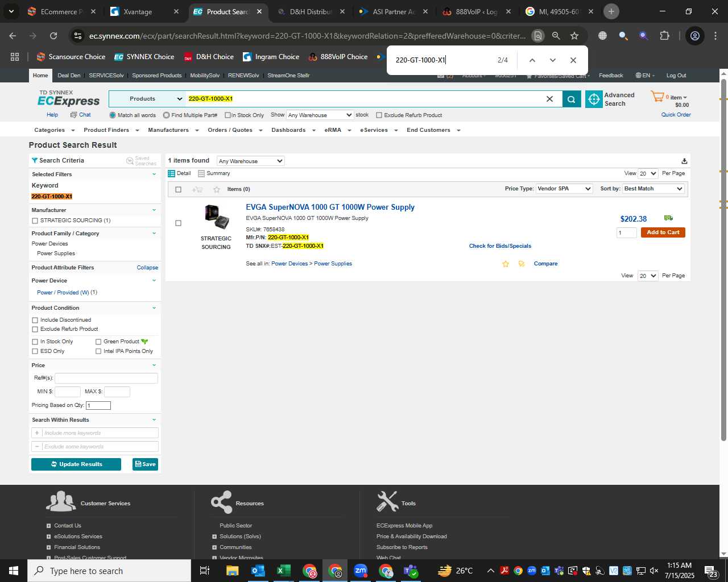Open Chrome profile avatar
Image resolution: width=728 pixels, height=582 pixels.
695,36
